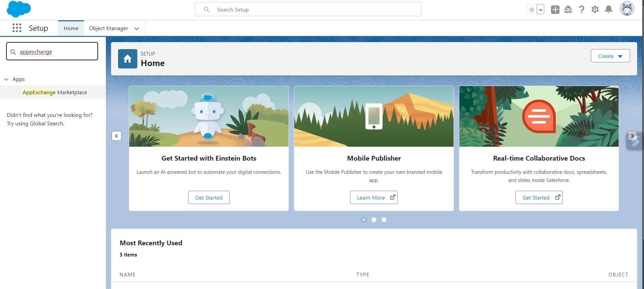Expand the Object Manager tab chevron
Image resolution: width=644 pixels, height=289 pixels.
coord(137,28)
